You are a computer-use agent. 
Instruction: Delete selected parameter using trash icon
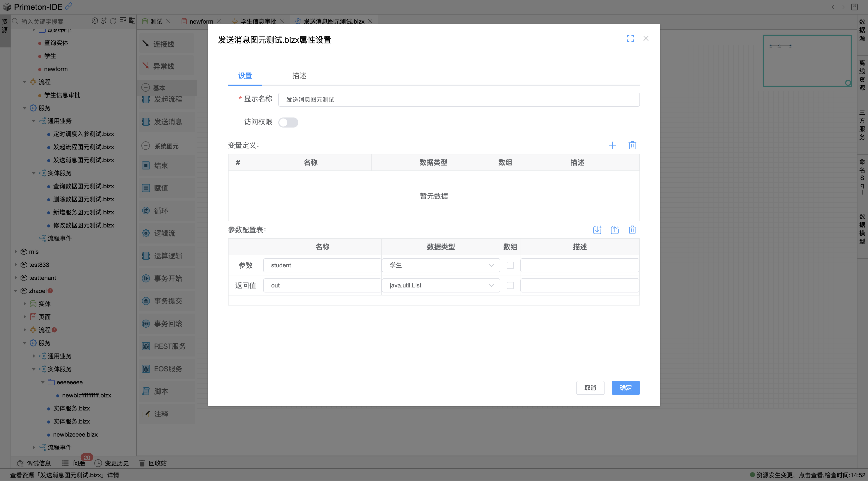click(x=632, y=230)
